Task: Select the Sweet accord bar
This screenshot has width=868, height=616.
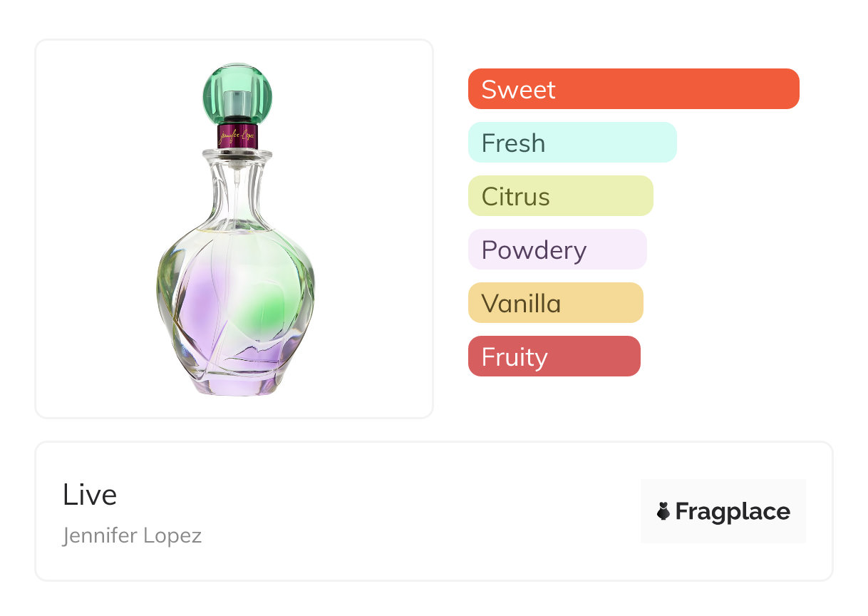Action: click(x=633, y=89)
